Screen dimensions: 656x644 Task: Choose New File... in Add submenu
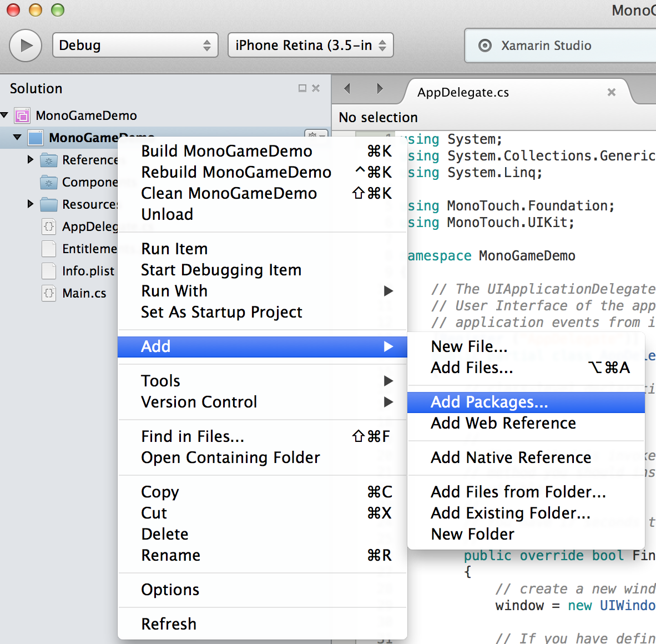tap(526, 346)
